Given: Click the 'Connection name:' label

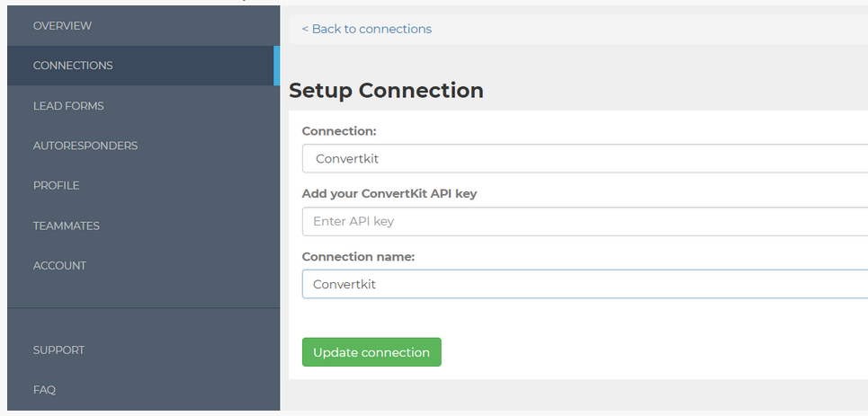Looking at the screenshot, I should pyautogui.click(x=358, y=256).
